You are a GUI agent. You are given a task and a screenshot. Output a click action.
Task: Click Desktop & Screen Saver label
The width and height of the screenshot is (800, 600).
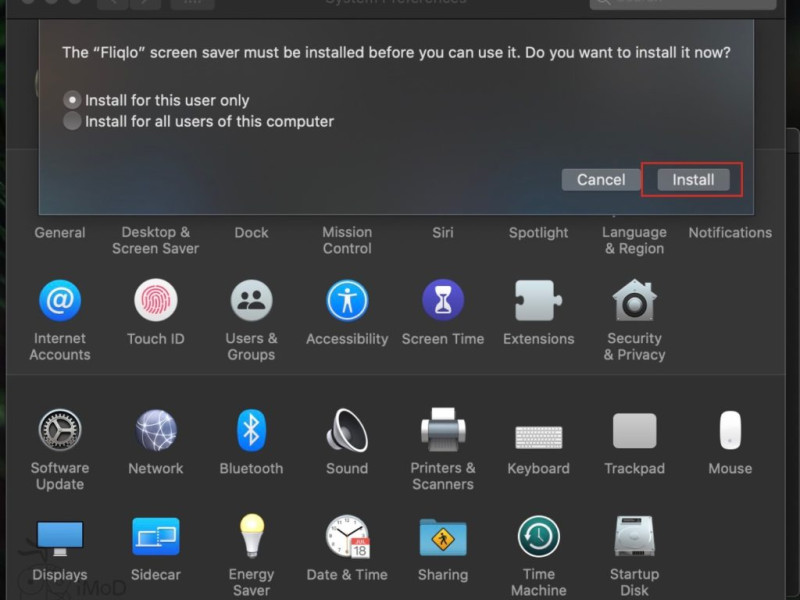tap(156, 240)
